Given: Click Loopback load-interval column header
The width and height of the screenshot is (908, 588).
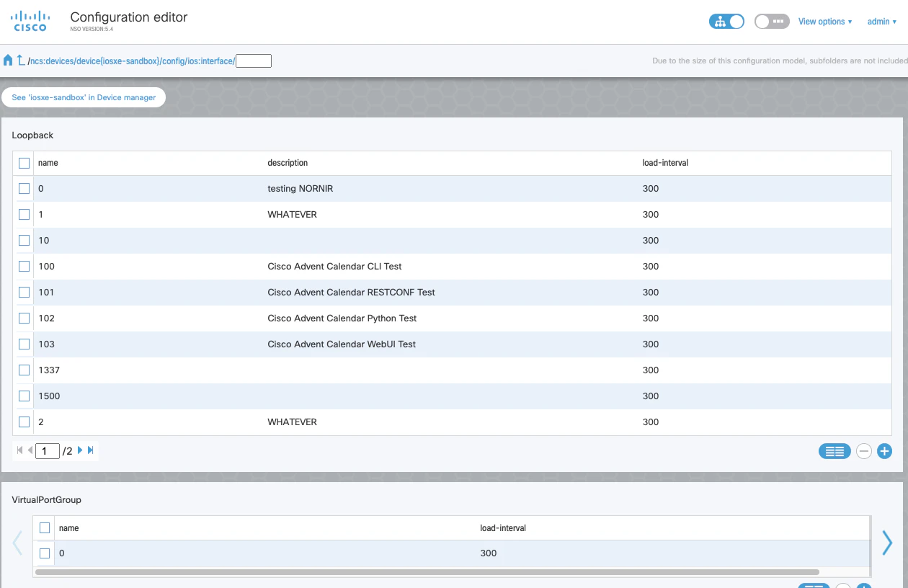Looking at the screenshot, I should (x=665, y=163).
